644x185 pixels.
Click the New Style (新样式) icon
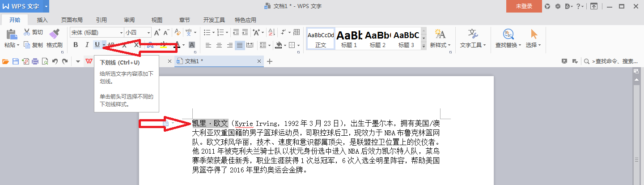[x=440, y=34]
